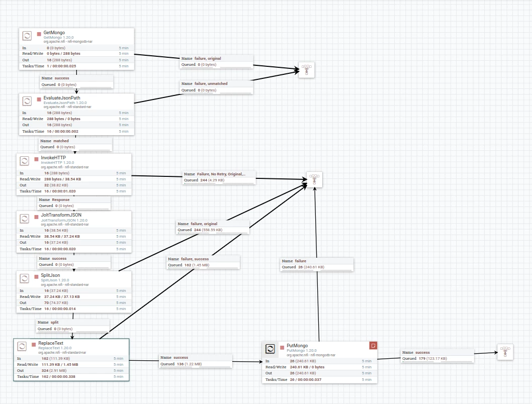Open the bulletin icon on PutMongo
The height and width of the screenshot is (404, 532).
click(373, 346)
